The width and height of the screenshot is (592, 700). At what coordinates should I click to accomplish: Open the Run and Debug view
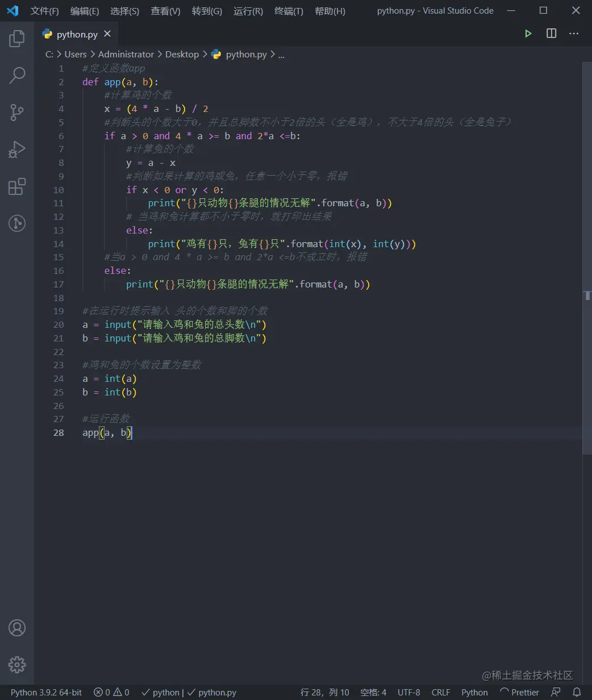17,149
